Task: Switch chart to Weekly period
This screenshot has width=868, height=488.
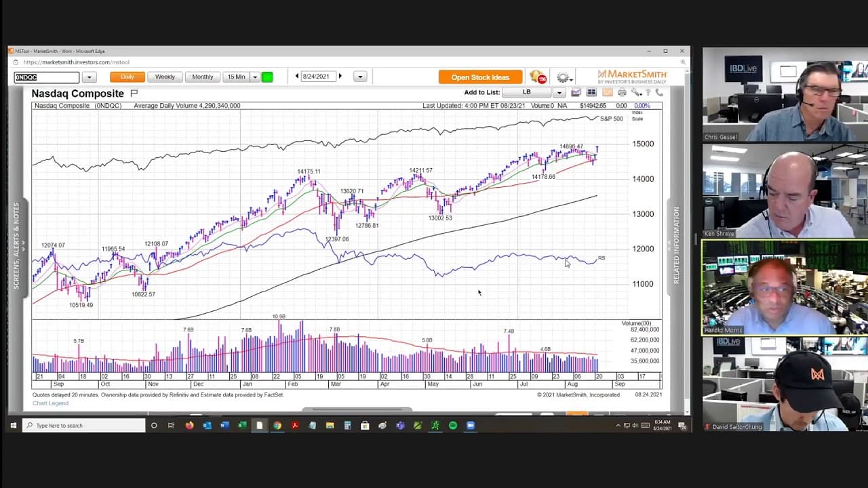Action: tap(165, 77)
